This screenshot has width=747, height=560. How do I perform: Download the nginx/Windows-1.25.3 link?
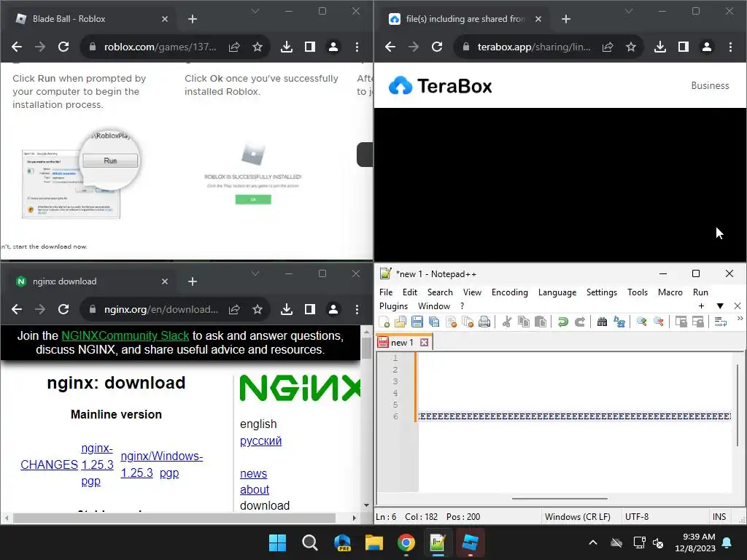click(x=161, y=464)
